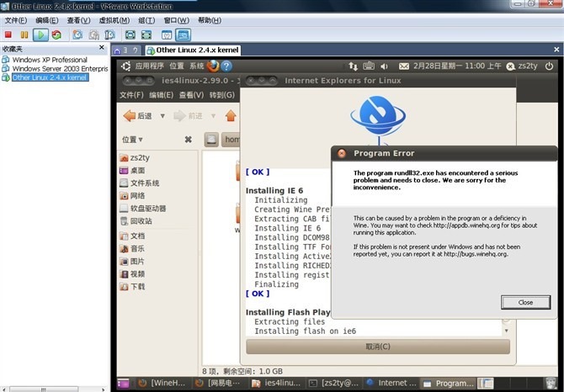The height and width of the screenshot is (392, 564).
Task: Open the VMware 查看(V) menu
Action: pyautogui.click(x=78, y=20)
